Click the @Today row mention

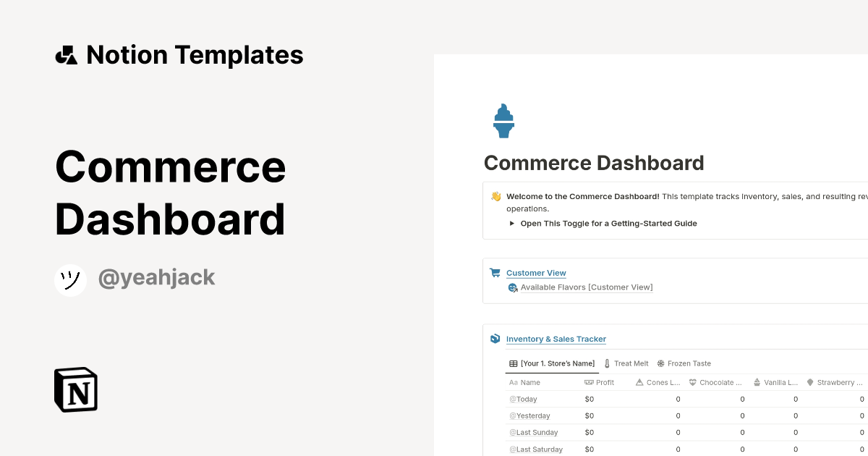tap(524, 399)
